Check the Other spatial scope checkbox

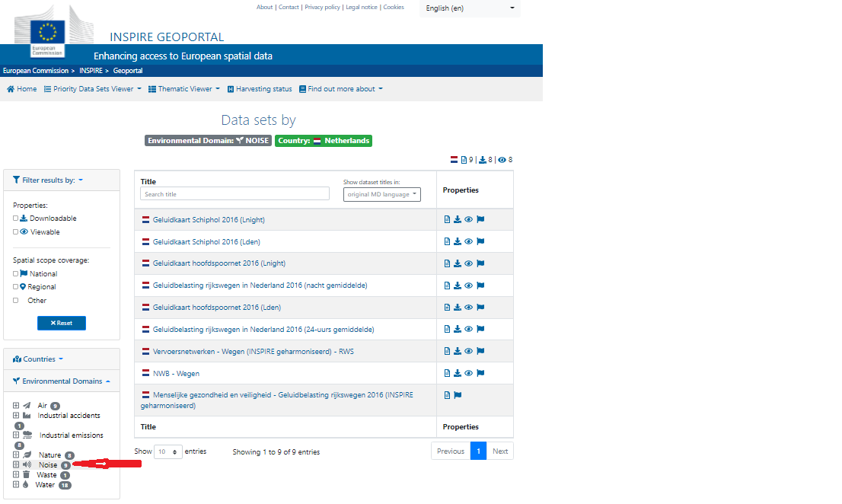pos(15,301)
